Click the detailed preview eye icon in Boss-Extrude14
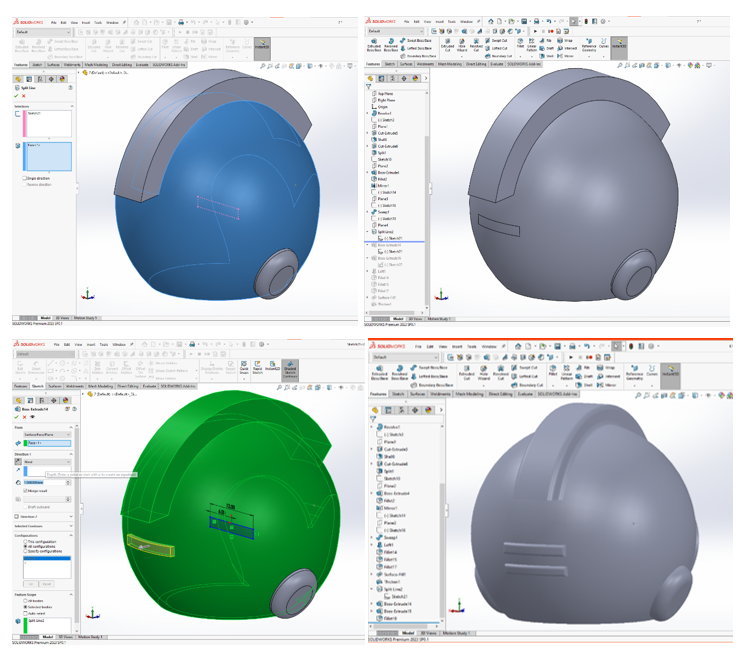This screenshot has width=747, height=652. point(34,417)
